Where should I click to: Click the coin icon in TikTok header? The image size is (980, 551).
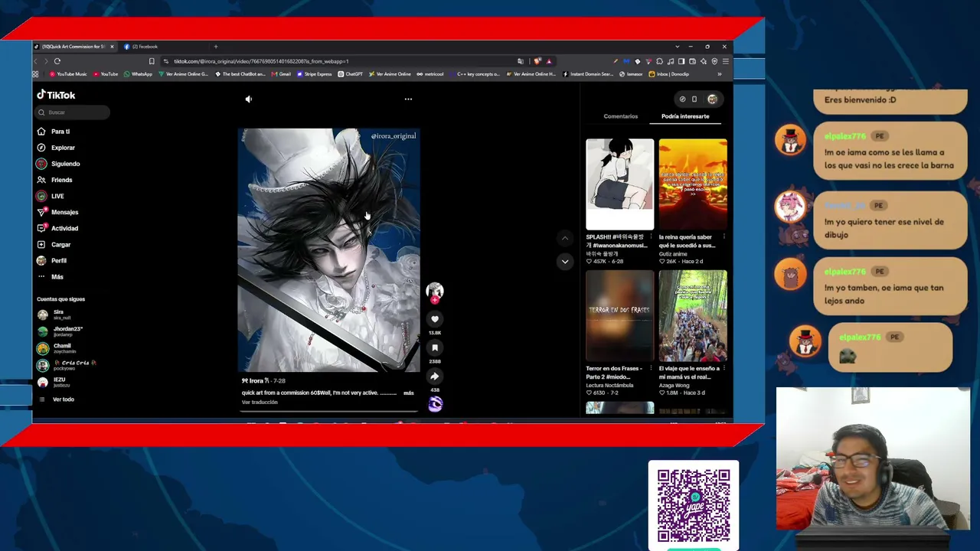(x=682, y=99)
